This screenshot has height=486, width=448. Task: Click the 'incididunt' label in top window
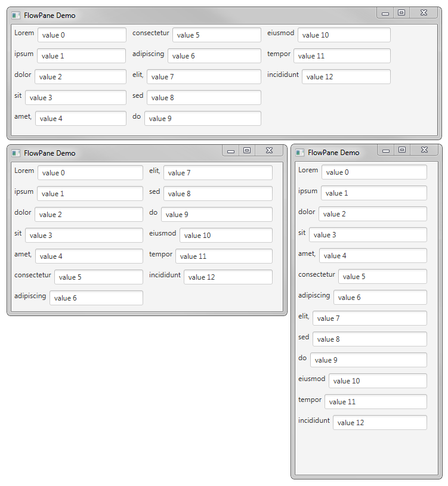coord(283,75)
